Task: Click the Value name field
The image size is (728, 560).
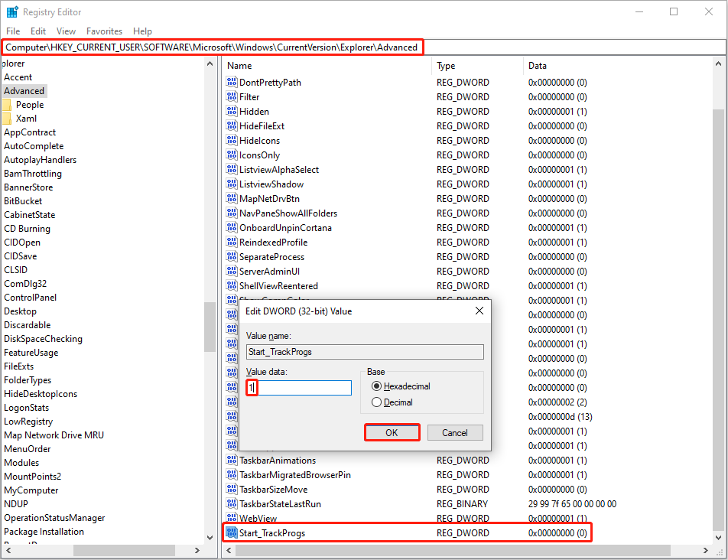Action: (365, 351)
